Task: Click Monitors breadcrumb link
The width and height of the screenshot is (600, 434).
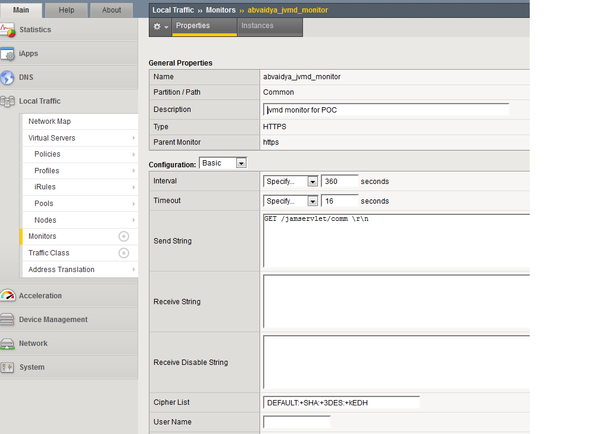Action: coord(221,9)
